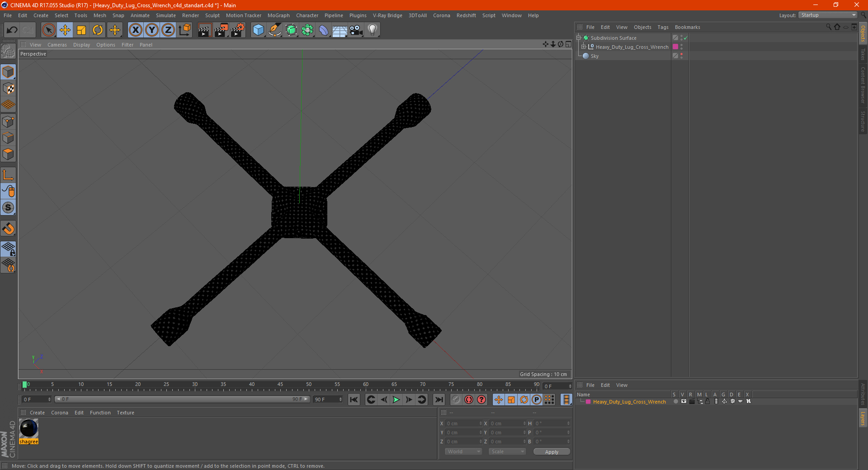
Task: Open the Array modeling objects icon
Action: pyautogui.click(x=307, y=30)
